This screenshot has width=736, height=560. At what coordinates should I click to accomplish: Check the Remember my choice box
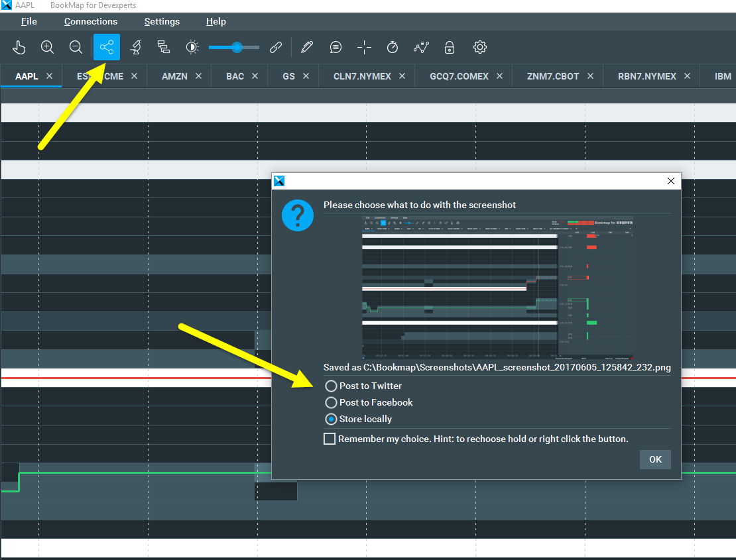click(330, 439)
